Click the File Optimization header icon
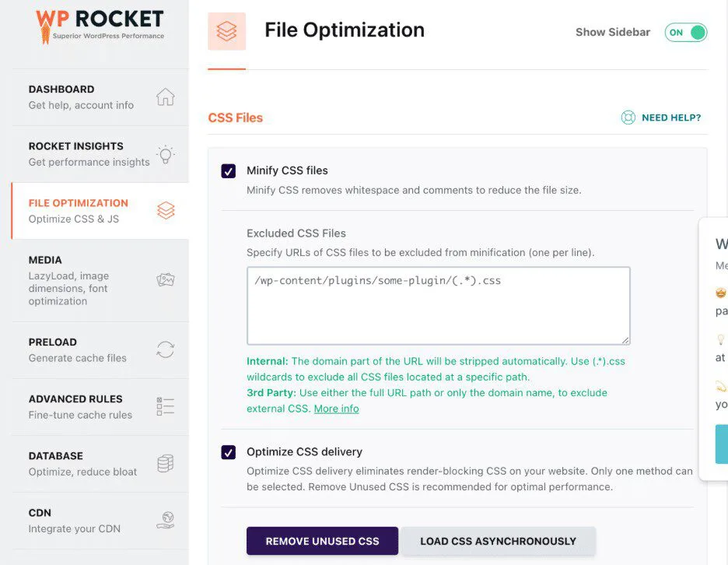This screenshot has width=728, height=565. (x=227, y=30)
